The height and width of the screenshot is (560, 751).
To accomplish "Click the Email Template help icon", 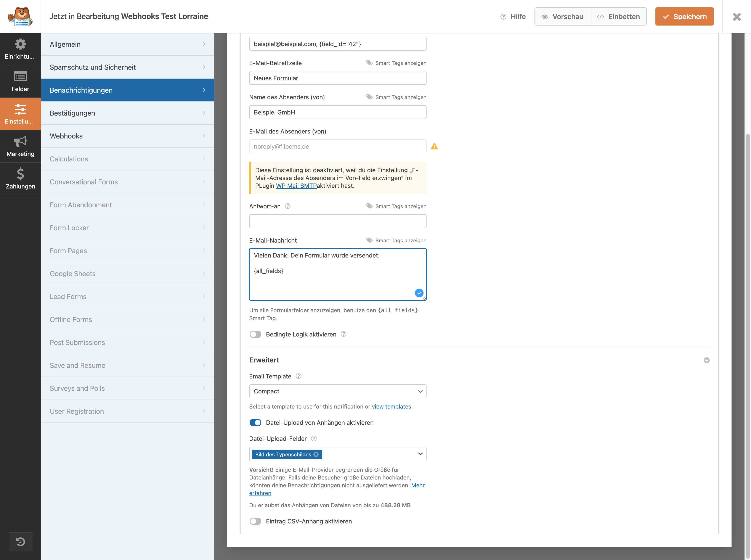I will click(x=298, y=376).
